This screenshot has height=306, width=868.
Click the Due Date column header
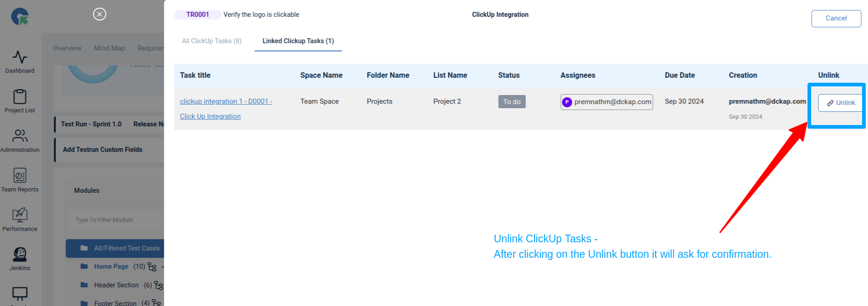[680, 75]
